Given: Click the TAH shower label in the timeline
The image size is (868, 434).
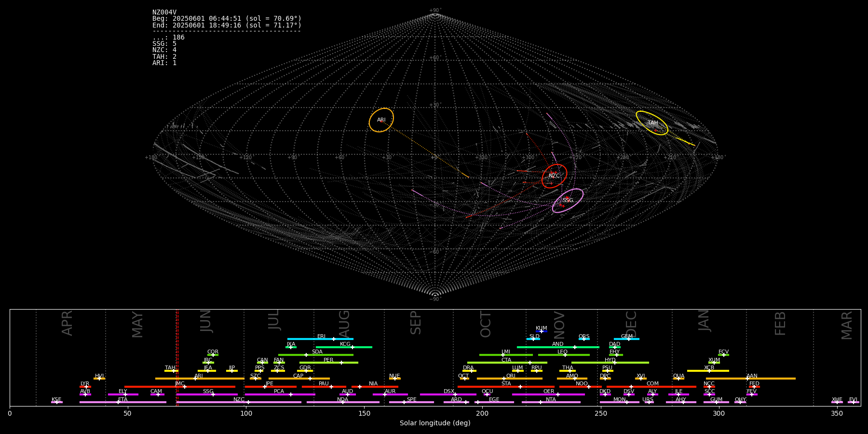Looking at the screenshot, I should (x=170, y=368).
